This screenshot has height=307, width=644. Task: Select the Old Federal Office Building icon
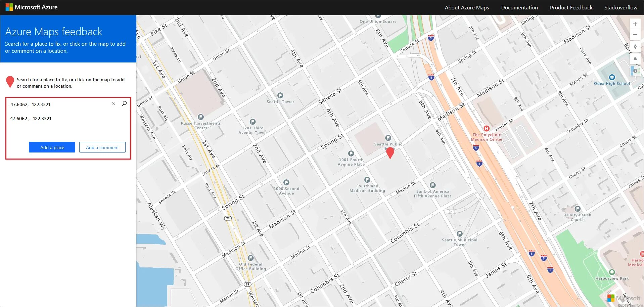[x=251, y=258]
